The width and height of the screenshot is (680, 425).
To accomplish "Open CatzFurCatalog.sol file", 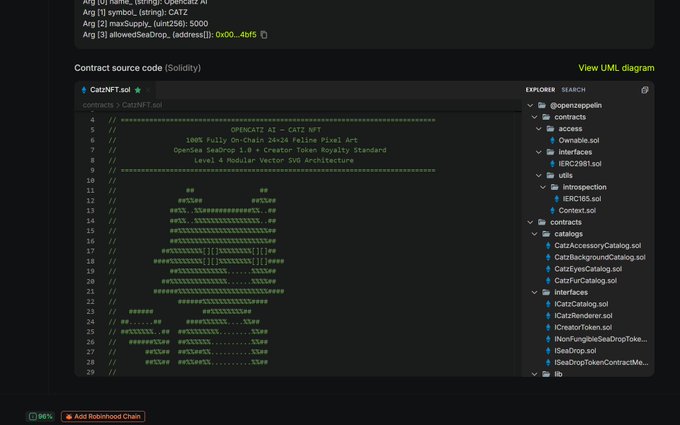I will 585,281.
